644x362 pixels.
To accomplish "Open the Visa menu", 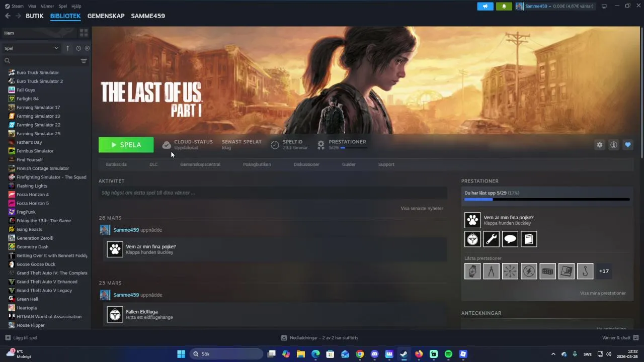I will [x=32, y=6].
